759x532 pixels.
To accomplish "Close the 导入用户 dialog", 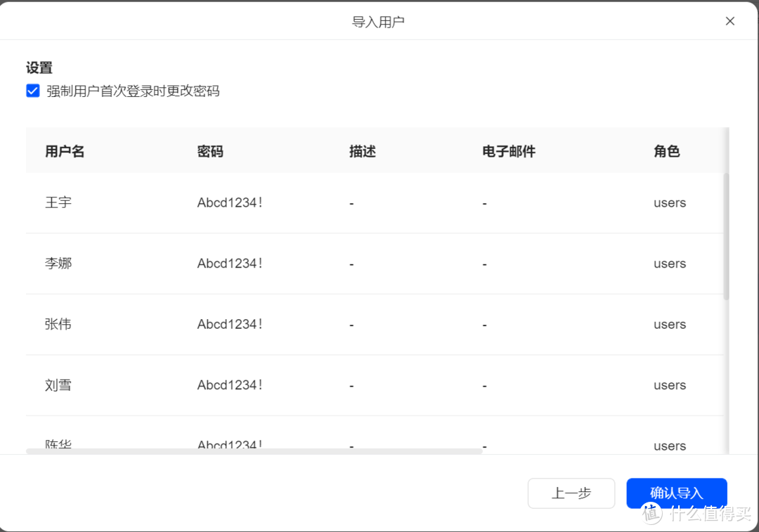I will tap(729, 20).
